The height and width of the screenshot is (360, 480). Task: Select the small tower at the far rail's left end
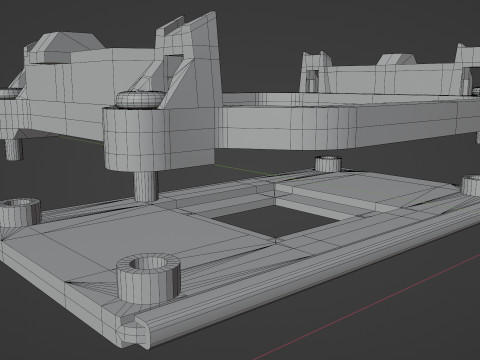tap(315, 72)
